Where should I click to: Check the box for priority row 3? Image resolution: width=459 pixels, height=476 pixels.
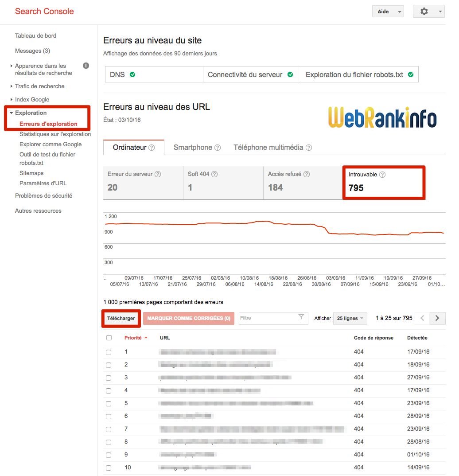[x=109, y=378]
